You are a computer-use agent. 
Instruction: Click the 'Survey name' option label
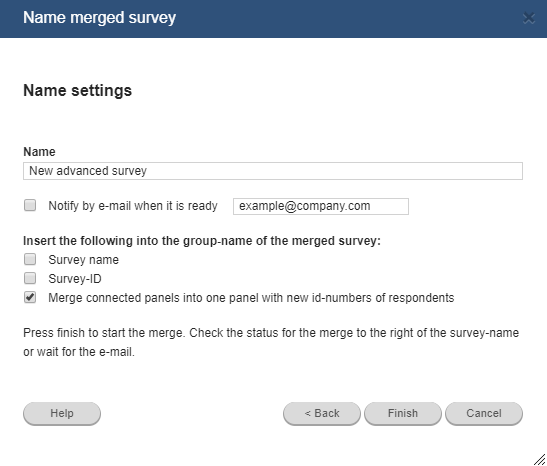[83, 260]
